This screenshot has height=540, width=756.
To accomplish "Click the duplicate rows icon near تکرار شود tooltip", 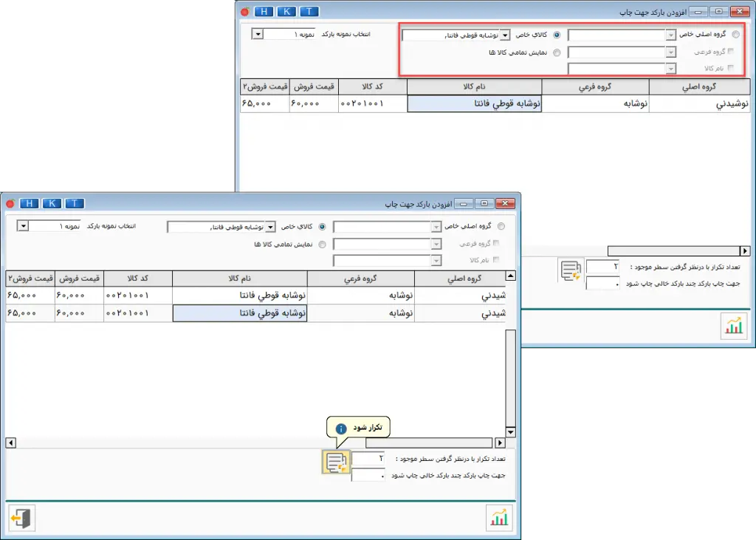I will click(337, 462).
